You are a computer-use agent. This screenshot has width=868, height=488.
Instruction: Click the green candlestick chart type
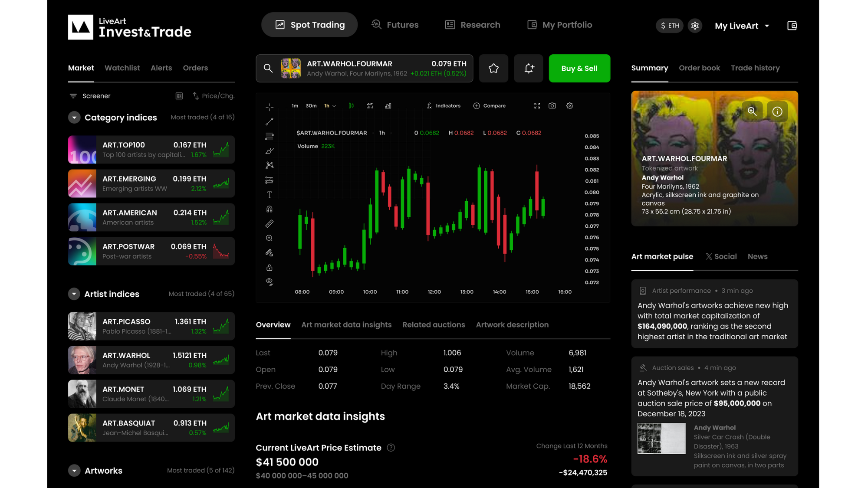pos(351,106)
